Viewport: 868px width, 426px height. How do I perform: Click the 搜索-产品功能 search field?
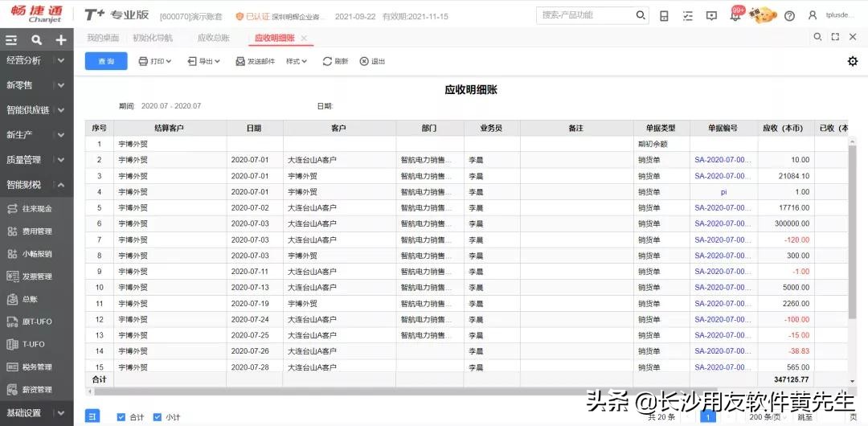coord(587,15)
